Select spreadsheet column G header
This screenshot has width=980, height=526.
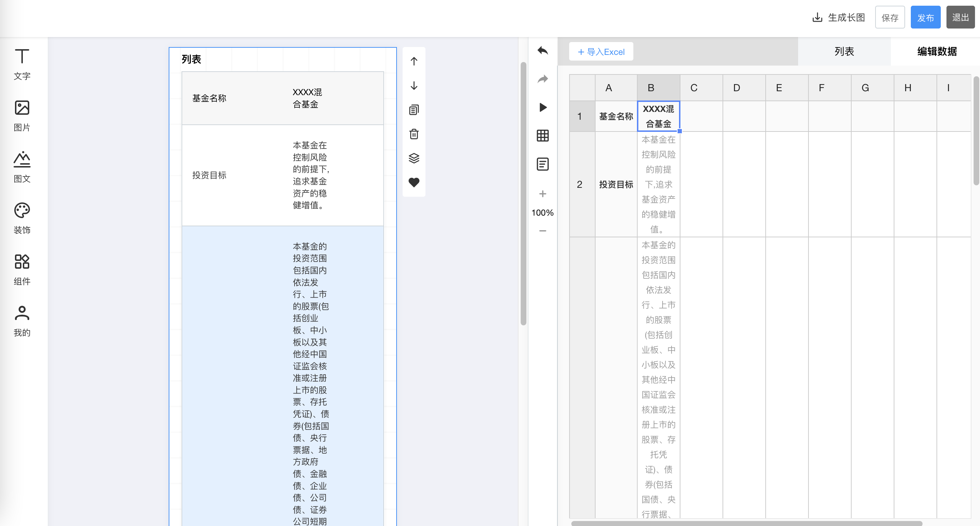pyautogui.click(x=872, y=88)
